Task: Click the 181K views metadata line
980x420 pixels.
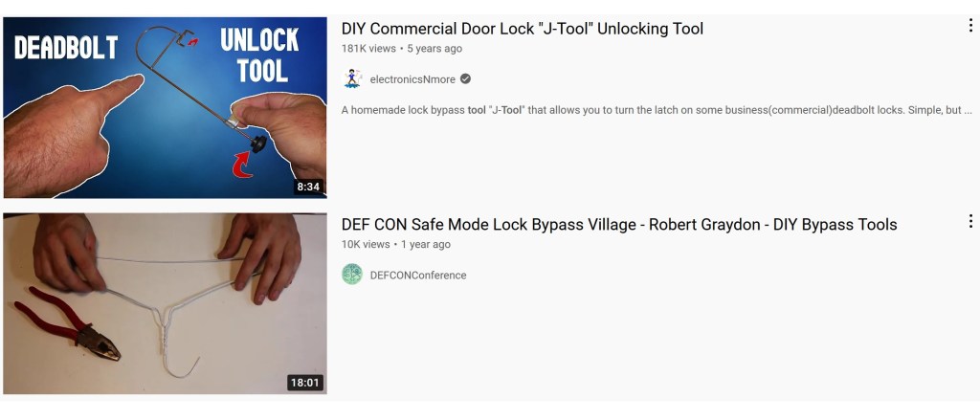Action: click(x=402, y=49)
